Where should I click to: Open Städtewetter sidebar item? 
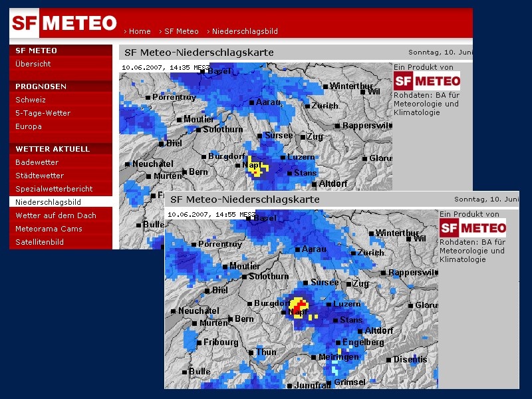[40, 175]
